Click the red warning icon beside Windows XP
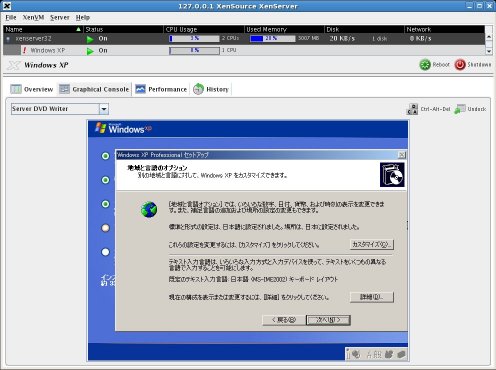Screen dimensions: 496x370 click(25, 50)
